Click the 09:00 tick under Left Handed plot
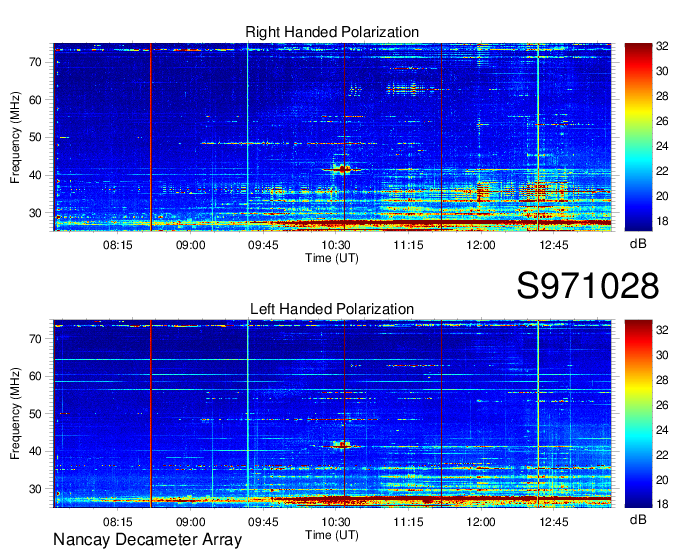 [x=190, y=522]
